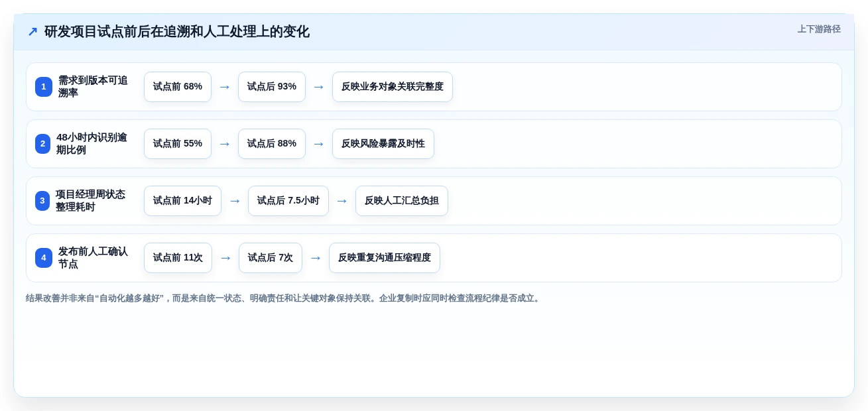Click the trend arrow icon beside the title
Viewport: 868px width, 411px height.
32,32
